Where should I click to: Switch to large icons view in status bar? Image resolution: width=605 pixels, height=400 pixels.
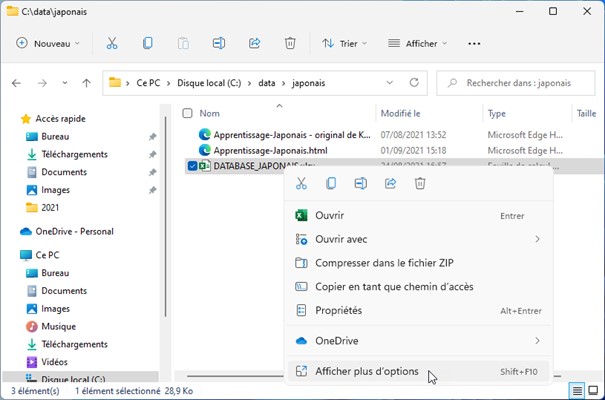(x=592, y=389)
